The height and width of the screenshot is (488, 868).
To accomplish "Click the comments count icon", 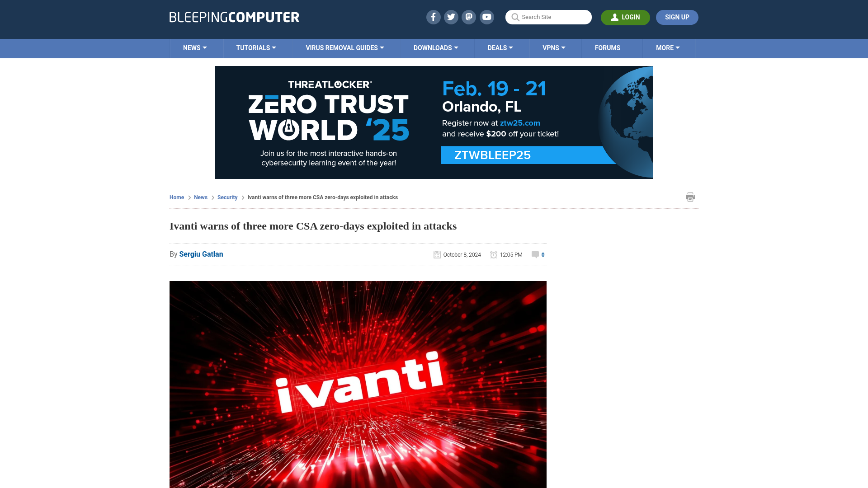I will (x=535, y=254).
